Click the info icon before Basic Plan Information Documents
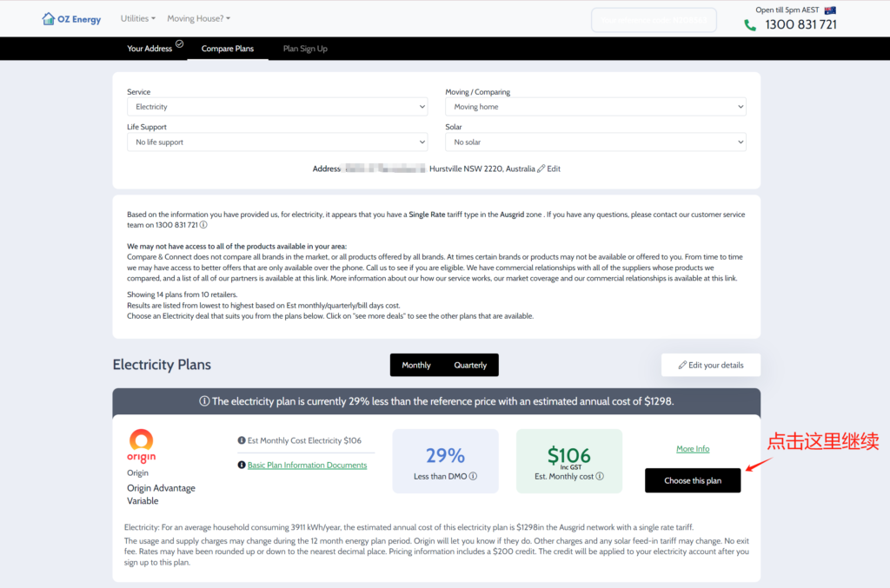890x588 pixels. point(242,465)
